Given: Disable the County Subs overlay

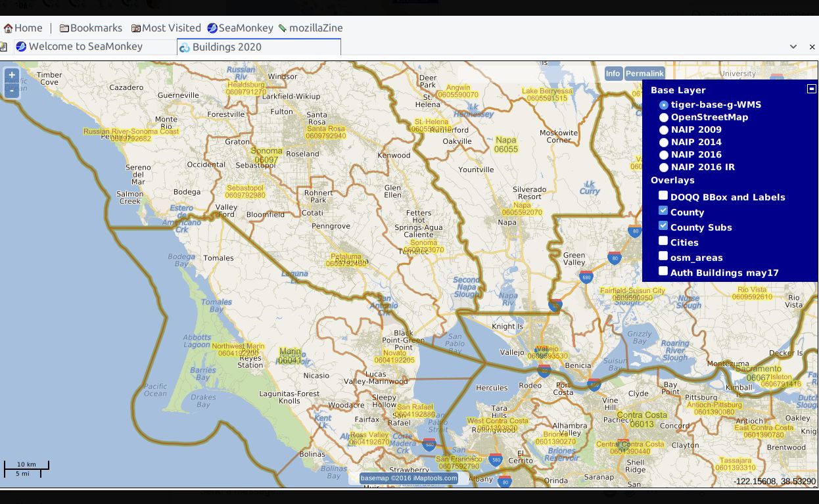Looking at the screenshot, I should (x=663, y=226).
